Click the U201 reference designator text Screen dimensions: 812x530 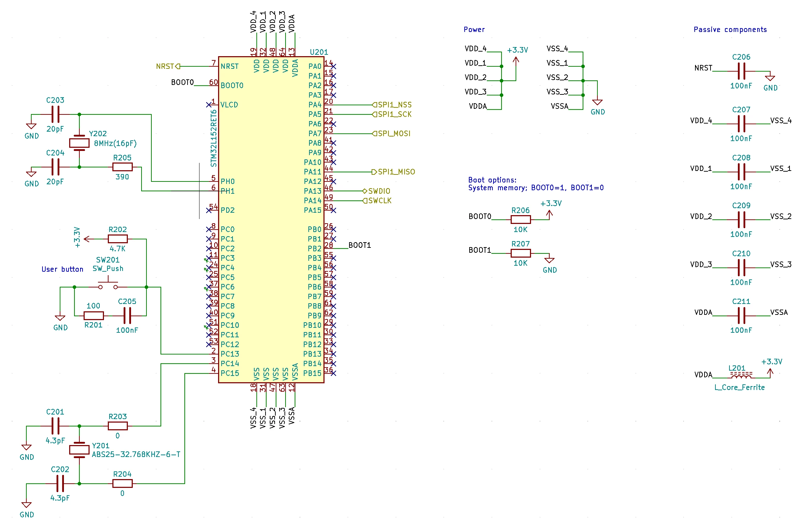point(319,52)
